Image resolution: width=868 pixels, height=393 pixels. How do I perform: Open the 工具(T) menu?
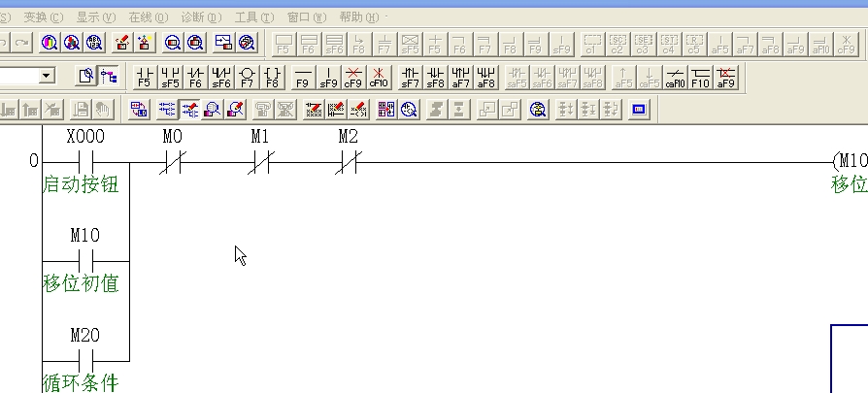tap(252, 17)
